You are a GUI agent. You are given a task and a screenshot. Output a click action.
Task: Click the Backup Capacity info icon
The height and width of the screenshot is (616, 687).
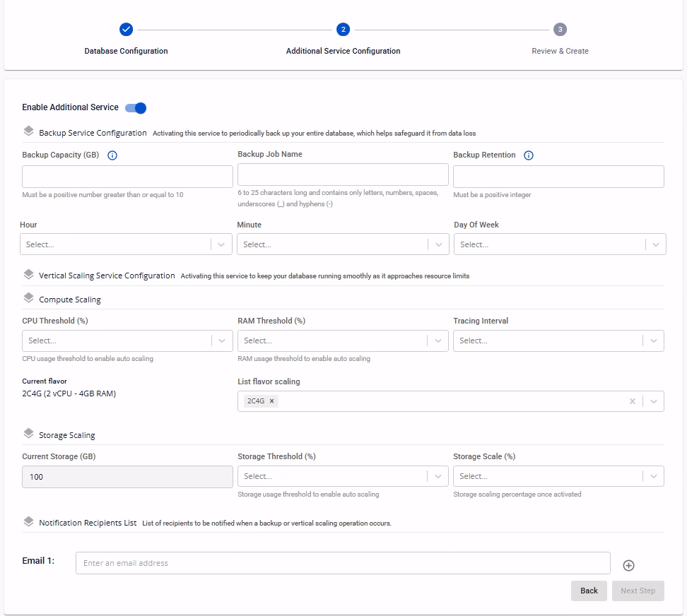tap(112, 155)
